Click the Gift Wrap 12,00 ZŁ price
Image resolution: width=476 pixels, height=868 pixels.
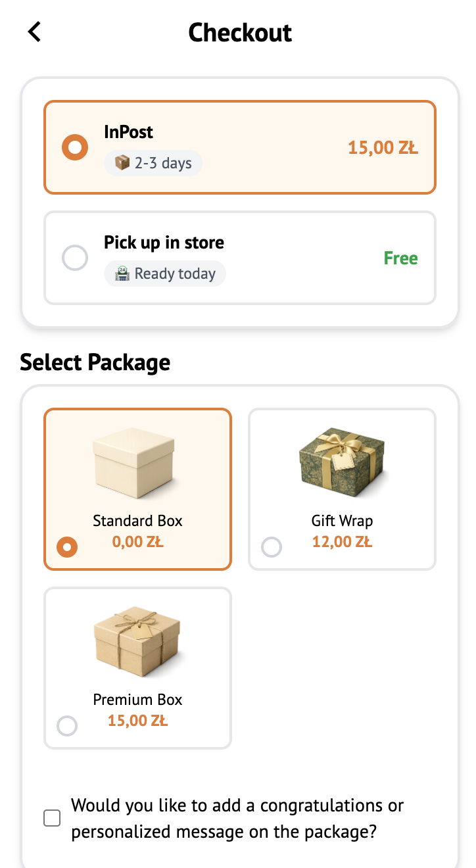click(342, 542)
